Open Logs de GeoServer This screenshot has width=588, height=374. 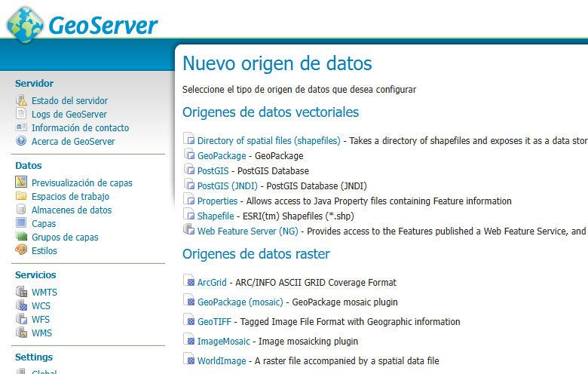69,115
